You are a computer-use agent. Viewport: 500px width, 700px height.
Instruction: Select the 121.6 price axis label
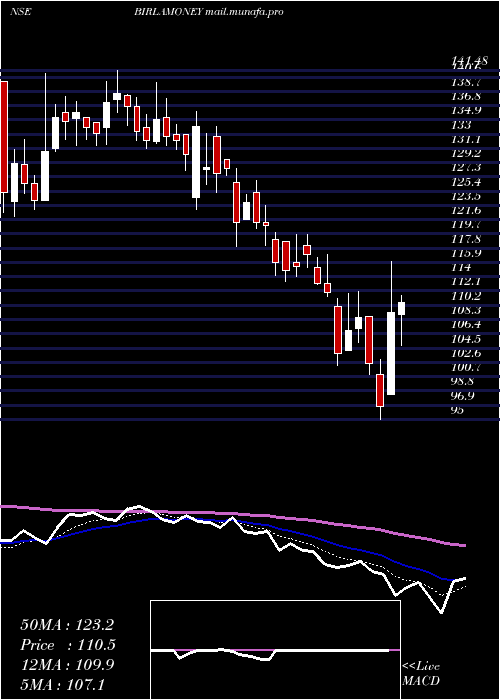point(466,211)
